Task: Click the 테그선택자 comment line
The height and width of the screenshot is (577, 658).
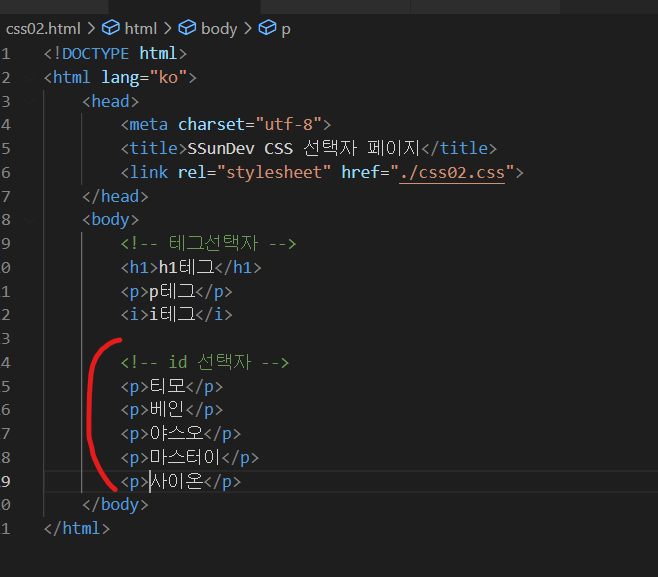Action: 209,243
